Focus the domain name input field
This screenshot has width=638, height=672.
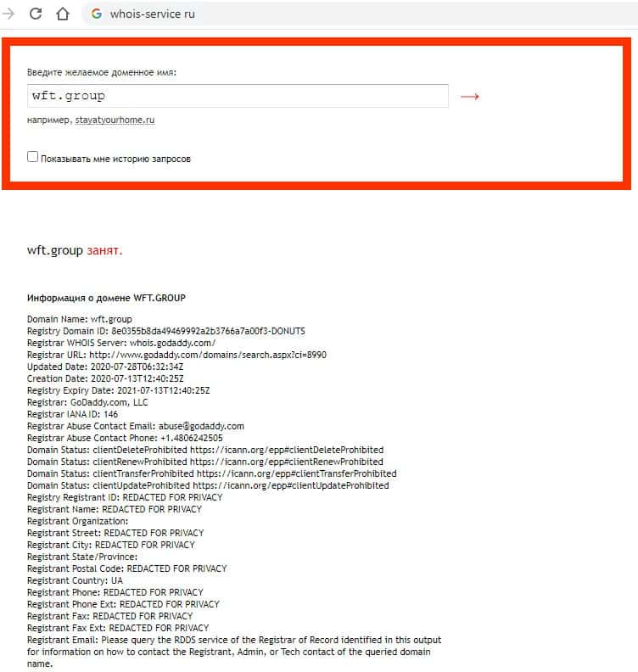238,96
